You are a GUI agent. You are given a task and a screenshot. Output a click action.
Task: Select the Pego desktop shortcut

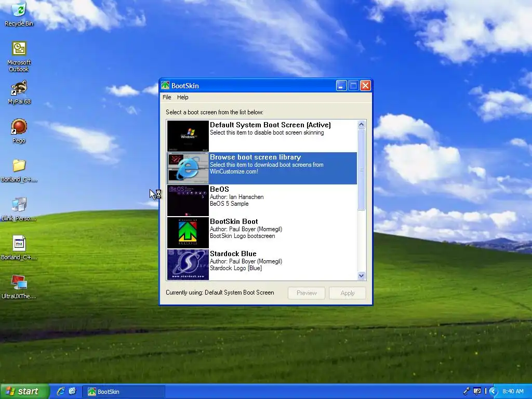click(x=19, y=130)
